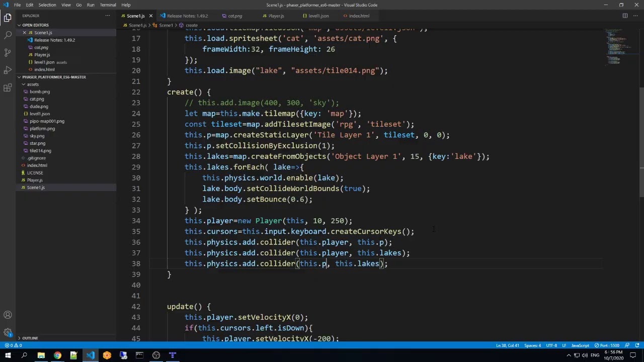
Task: Click the UTF-8 encoding status item
Action: click(x=551, y=345)
